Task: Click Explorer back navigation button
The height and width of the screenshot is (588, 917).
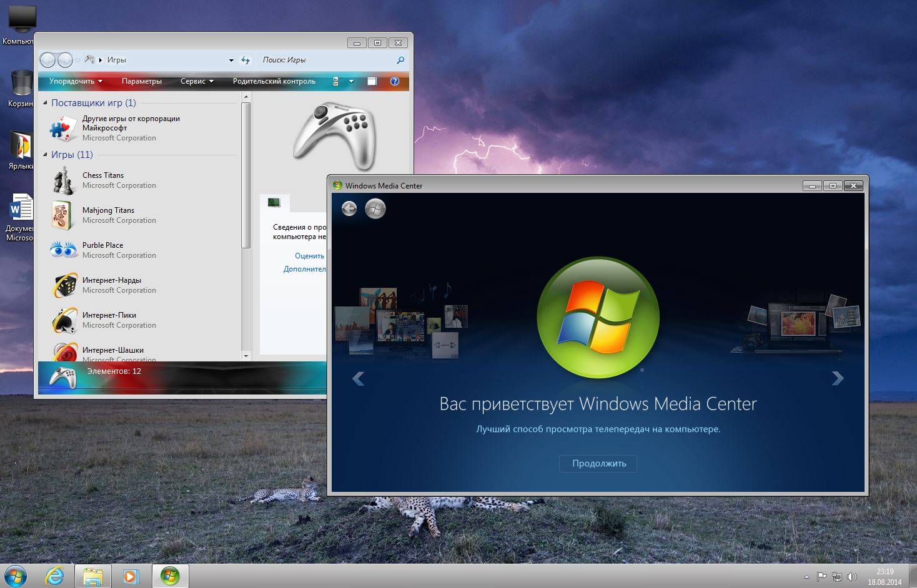Action: (x=48, y=60)
